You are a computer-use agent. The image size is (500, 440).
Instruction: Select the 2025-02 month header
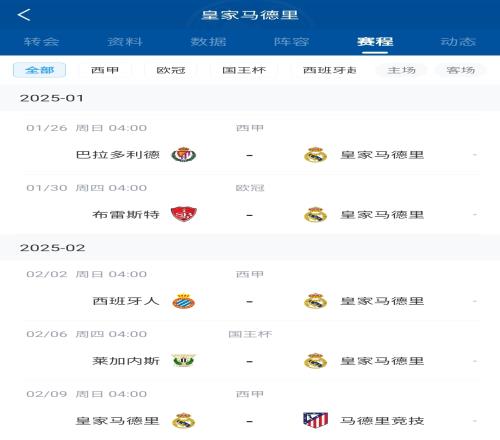pyautogui.click(x=250, y=248)
